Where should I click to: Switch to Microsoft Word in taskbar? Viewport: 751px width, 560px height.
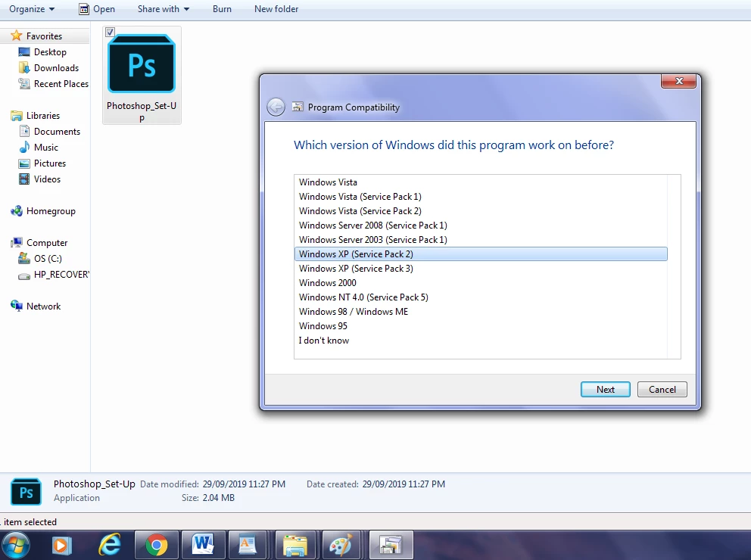point(203,545)
